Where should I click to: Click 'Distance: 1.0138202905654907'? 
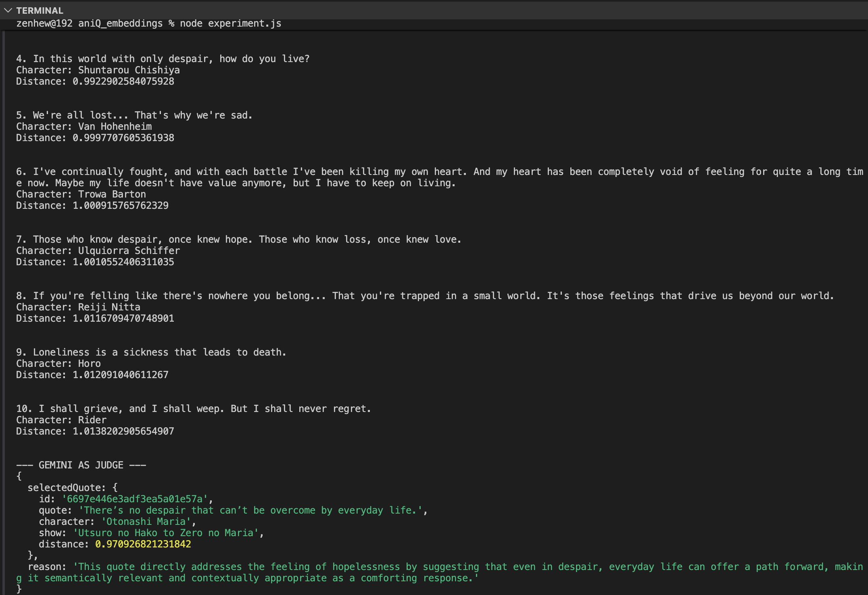[95, 431]
